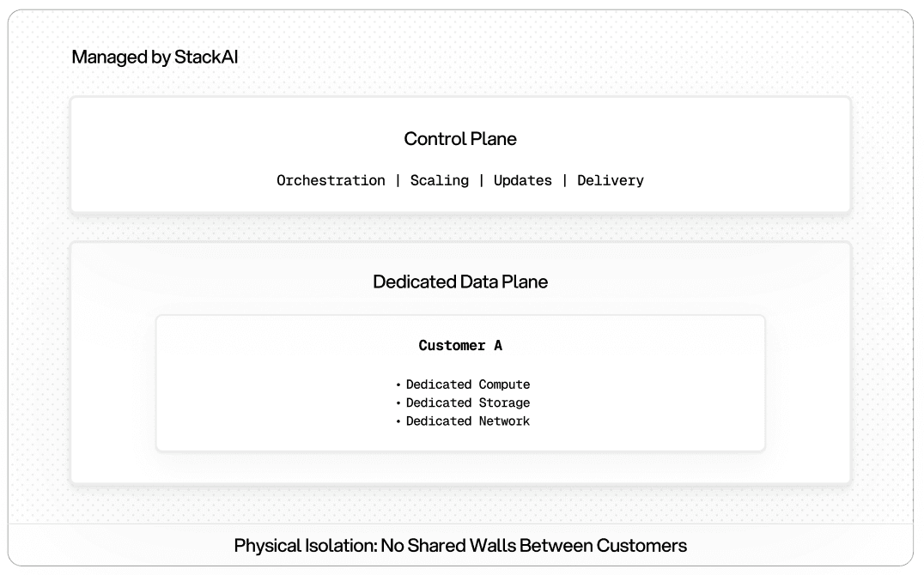Screen dimensions: 924x575
Task: Select the Control Plane title
Action: (x=460, y=138)
